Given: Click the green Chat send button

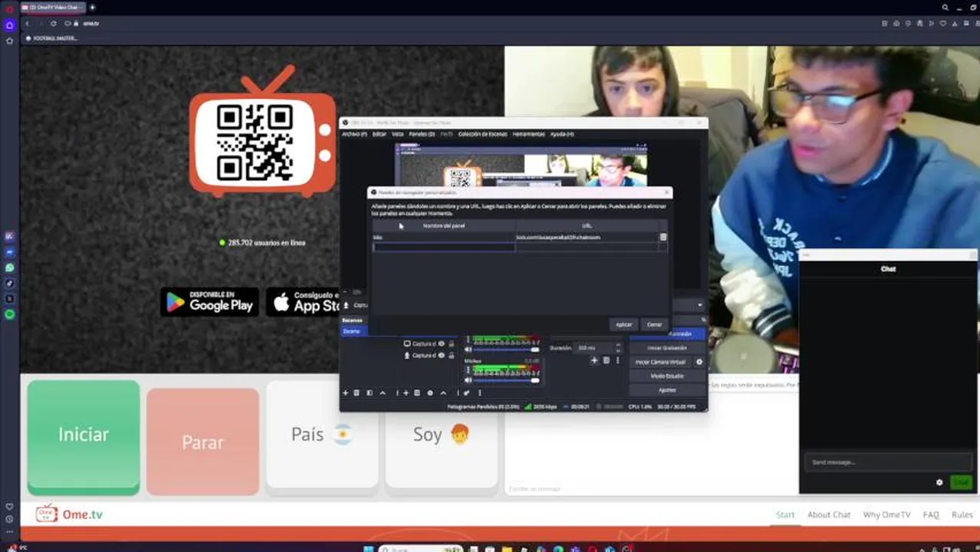Looking at the screenshot, I should [961, 482].
